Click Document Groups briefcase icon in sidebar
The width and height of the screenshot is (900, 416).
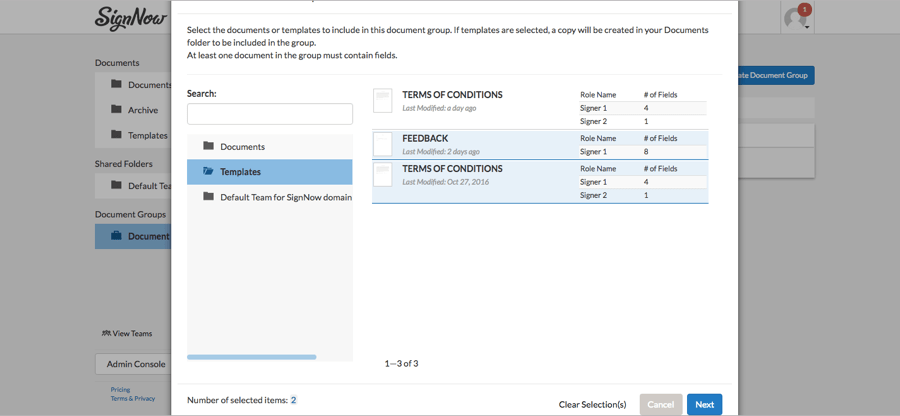tap(116, 236)
